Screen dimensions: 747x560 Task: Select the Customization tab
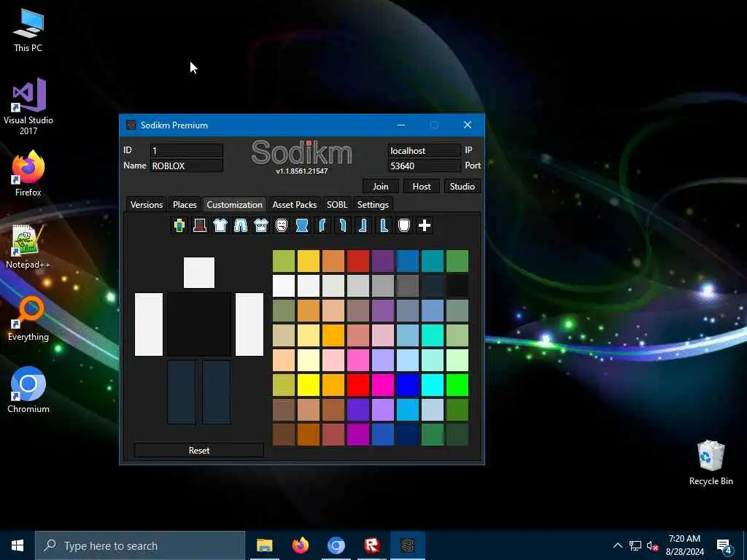tap(234, 204)
